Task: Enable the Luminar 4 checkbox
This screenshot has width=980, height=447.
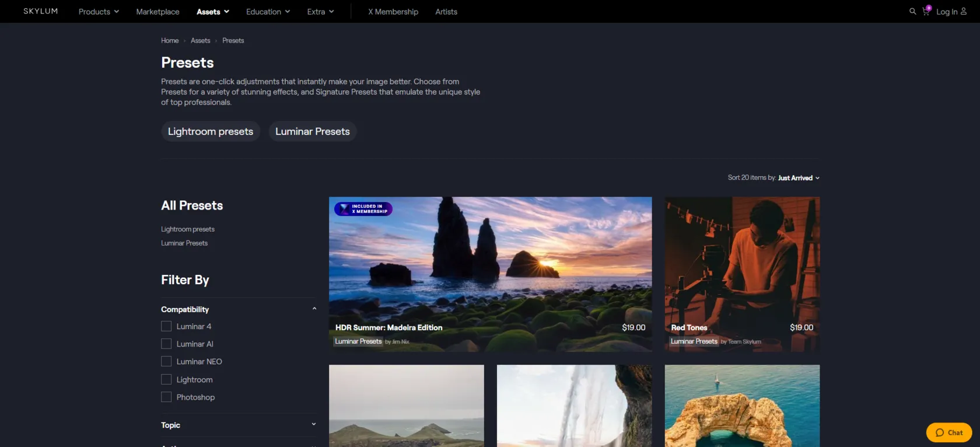Action: pos(166,326)
